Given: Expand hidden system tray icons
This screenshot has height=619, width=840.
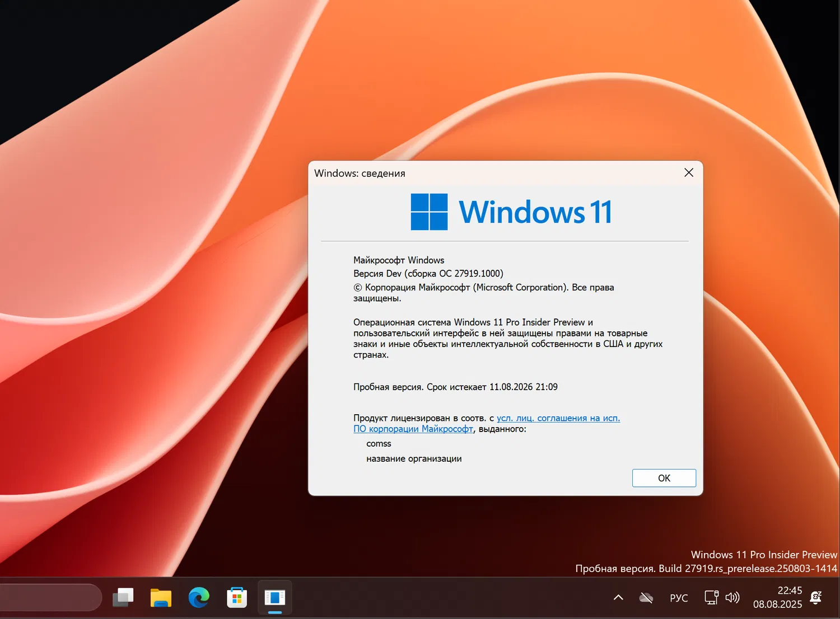Looking at the screenshot, I should tap(617, 597).
